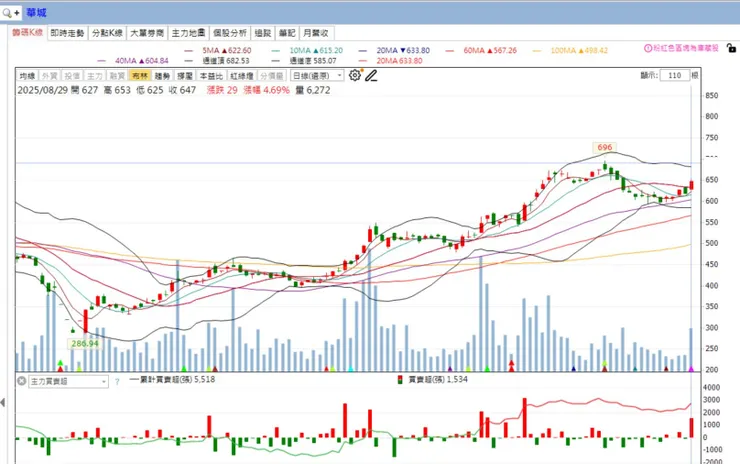The height and width of the screenshot is (464, 740).
Task: Click the 量 6,272 volume value
Action: (x=313, y=90)
